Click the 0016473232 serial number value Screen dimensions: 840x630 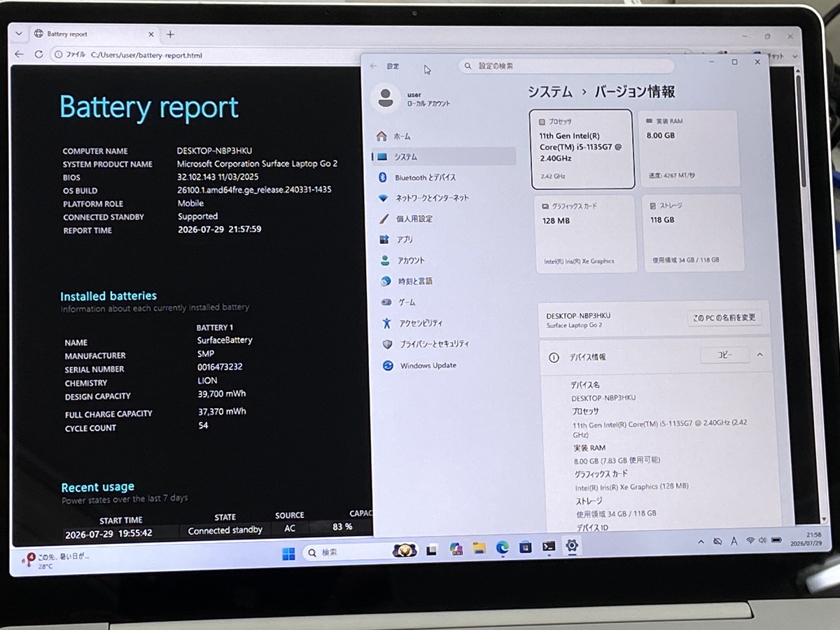[x=220, y=367]
